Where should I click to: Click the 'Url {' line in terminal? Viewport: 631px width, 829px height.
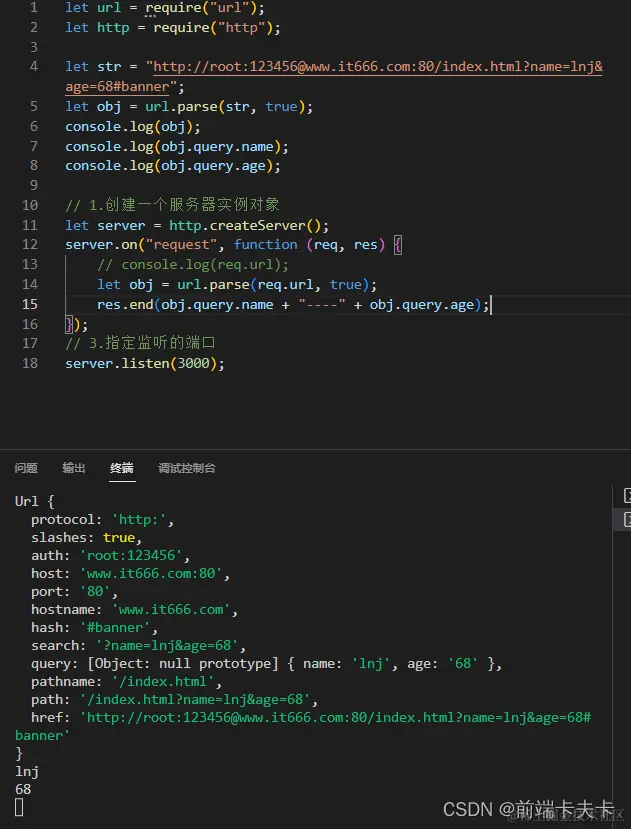click(35, 501)
